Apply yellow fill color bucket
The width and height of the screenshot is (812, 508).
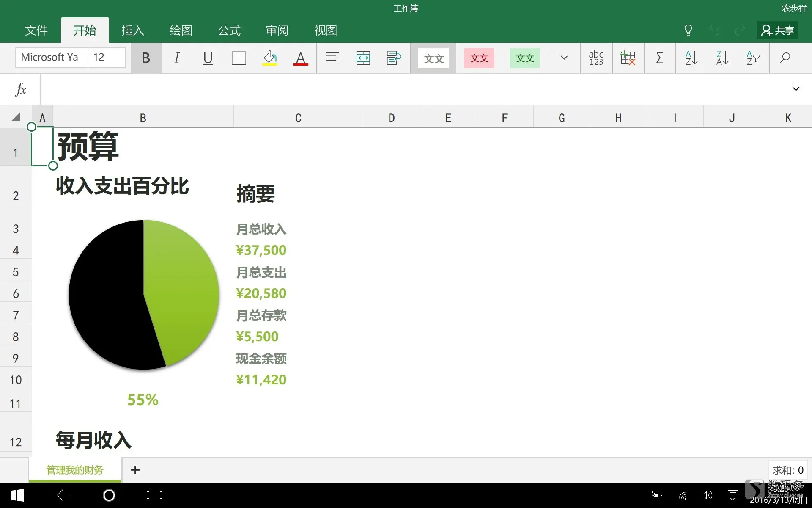tap(270, 58)
